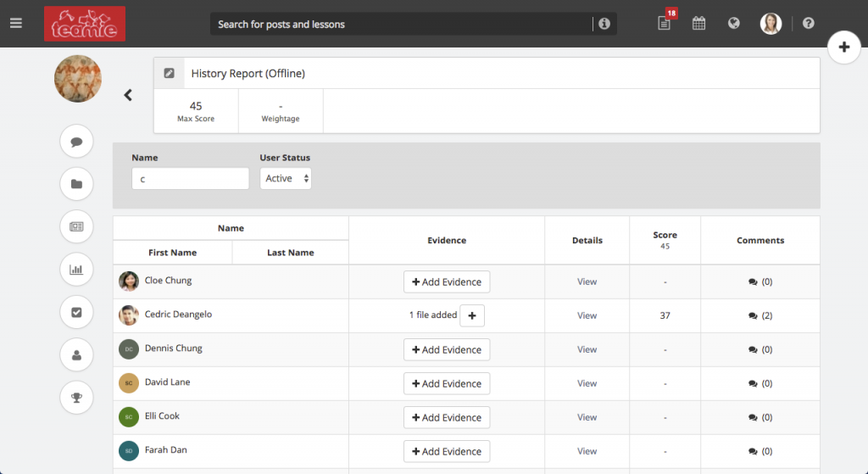
Task: Go back using the left chevron arrow
Action: pos(128,95)
